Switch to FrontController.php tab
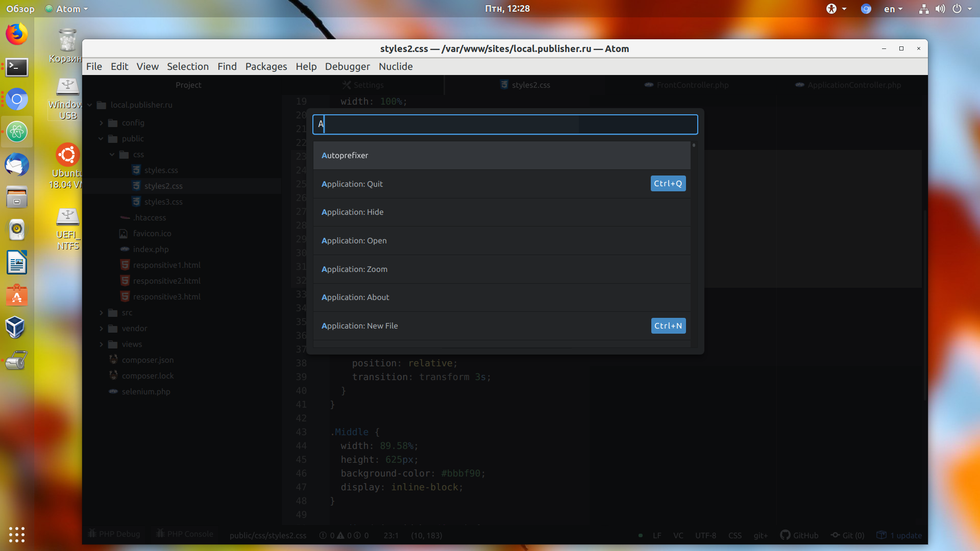The height and width of the screenshot is (551, 980). click(x=687, y=85)
